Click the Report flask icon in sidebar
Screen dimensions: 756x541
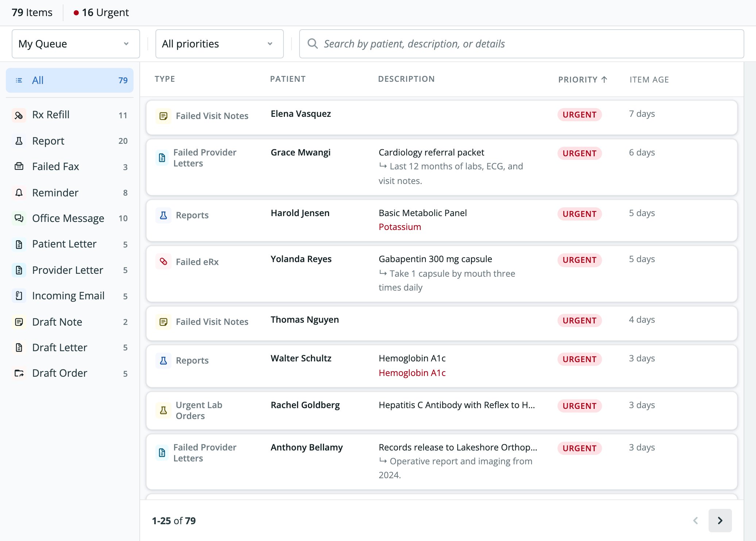pyautogui.click(x=19, y=141)
